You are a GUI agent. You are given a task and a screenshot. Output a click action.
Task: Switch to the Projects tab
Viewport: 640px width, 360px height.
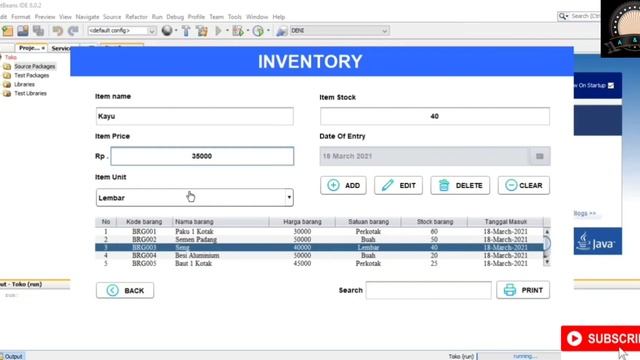(x=31, y=48)
